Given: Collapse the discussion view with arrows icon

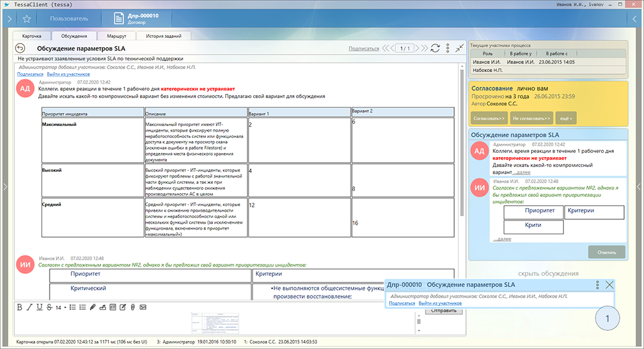Looking at the screenshot, I should point(459,48).
